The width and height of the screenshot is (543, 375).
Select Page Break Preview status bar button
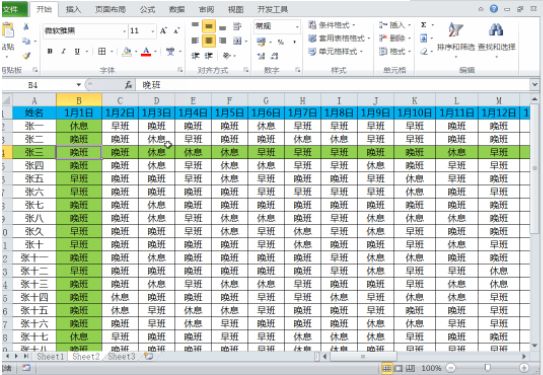click(410, 368)
